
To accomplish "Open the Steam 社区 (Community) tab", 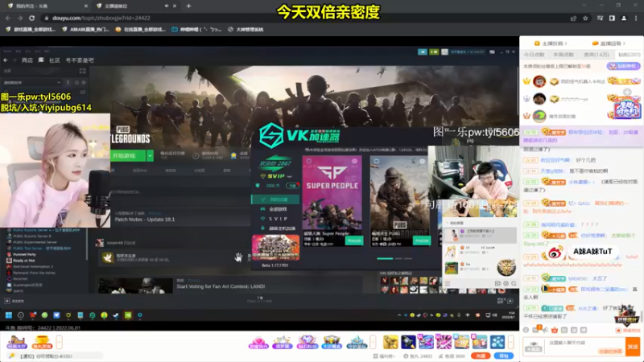I will tap(55, 60).
